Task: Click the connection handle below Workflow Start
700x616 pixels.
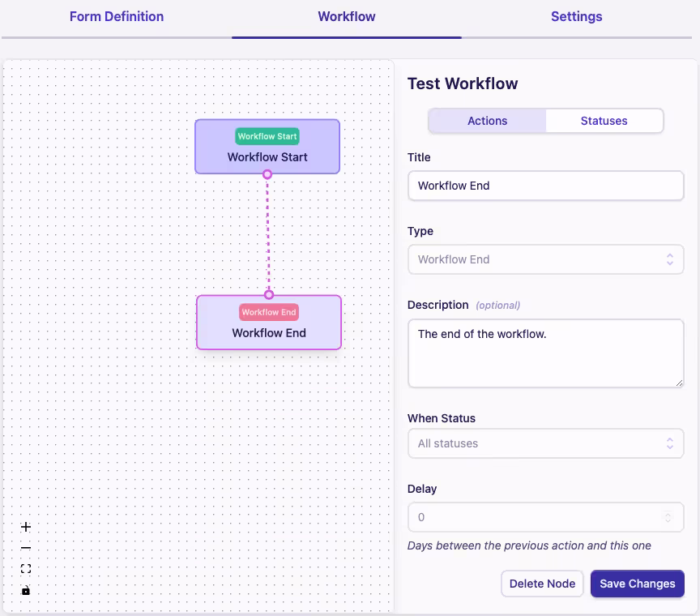Action: click(267, 173)
